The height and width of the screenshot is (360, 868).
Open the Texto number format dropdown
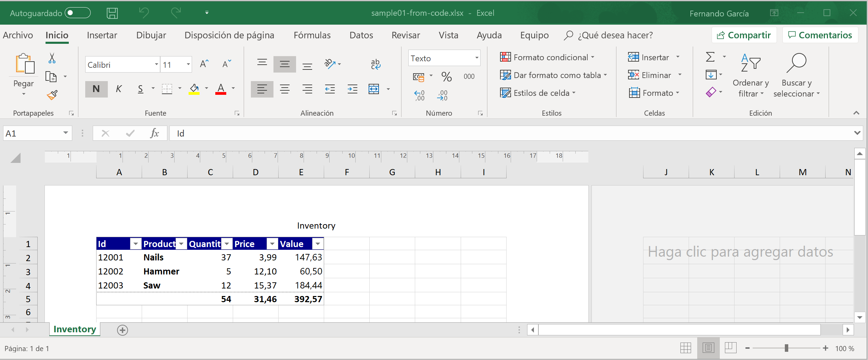coord(476,58)
